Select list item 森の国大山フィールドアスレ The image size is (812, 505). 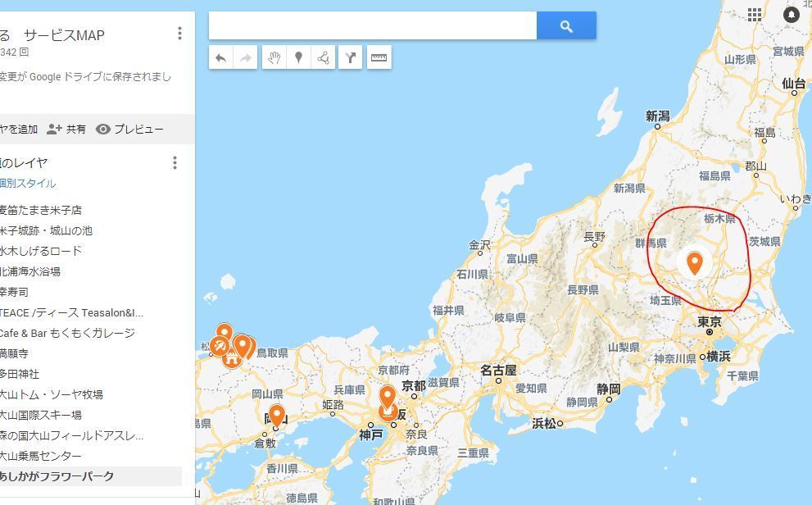tap(72, 435)
